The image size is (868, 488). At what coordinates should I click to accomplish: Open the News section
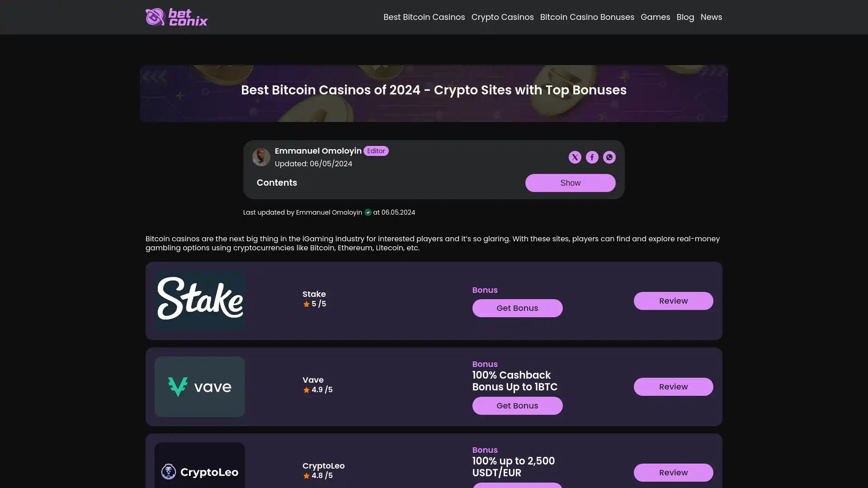pyautogui.click(x=711, y=17)
